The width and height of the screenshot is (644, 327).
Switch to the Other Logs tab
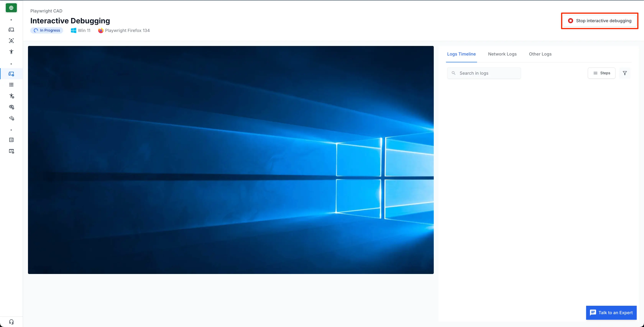point(540,54)
